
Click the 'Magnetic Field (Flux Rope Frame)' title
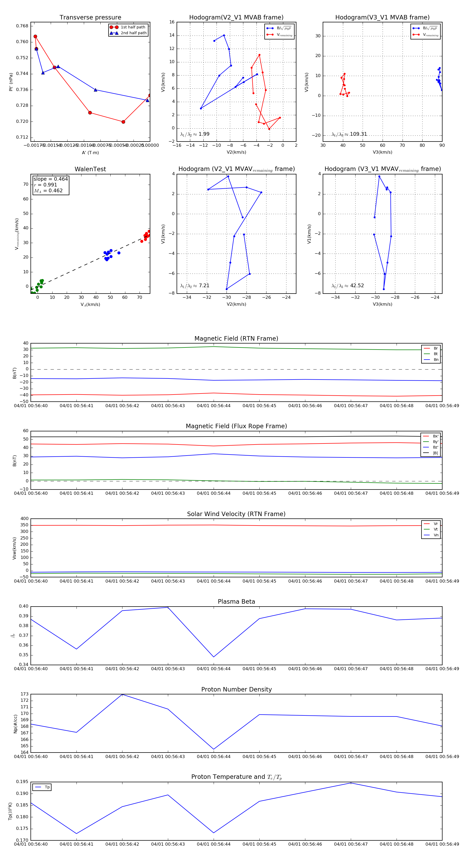pos(236,426)
